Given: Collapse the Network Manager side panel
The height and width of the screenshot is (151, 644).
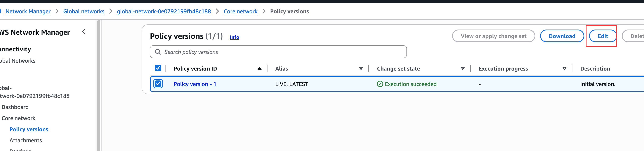Looking at the screenshot, I should (84, 32).
